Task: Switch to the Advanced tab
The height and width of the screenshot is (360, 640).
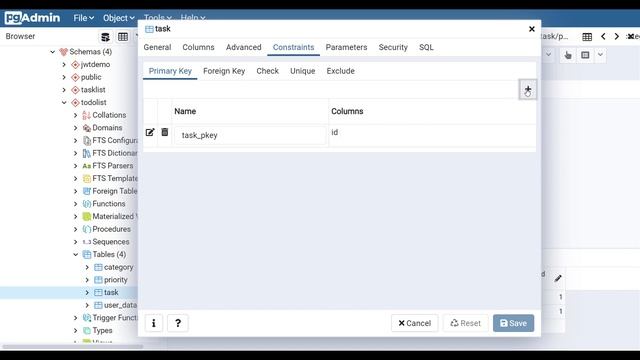Action: pyautogui.click(x=244, y=47)
